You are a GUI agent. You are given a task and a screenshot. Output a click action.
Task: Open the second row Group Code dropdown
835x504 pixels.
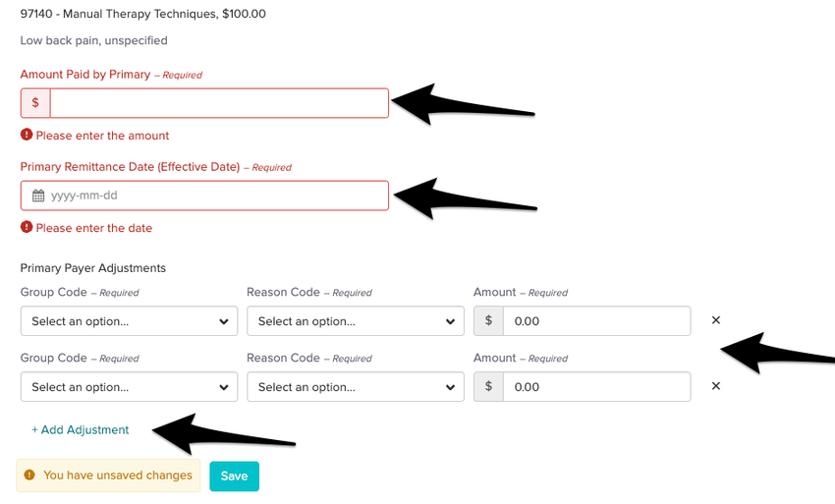(x=129, y=387)
